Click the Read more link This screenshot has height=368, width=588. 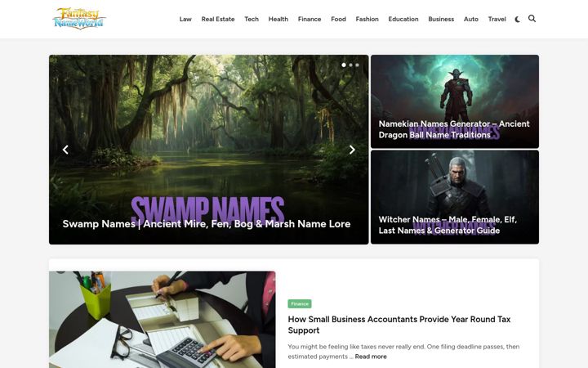tap(371, 357)
